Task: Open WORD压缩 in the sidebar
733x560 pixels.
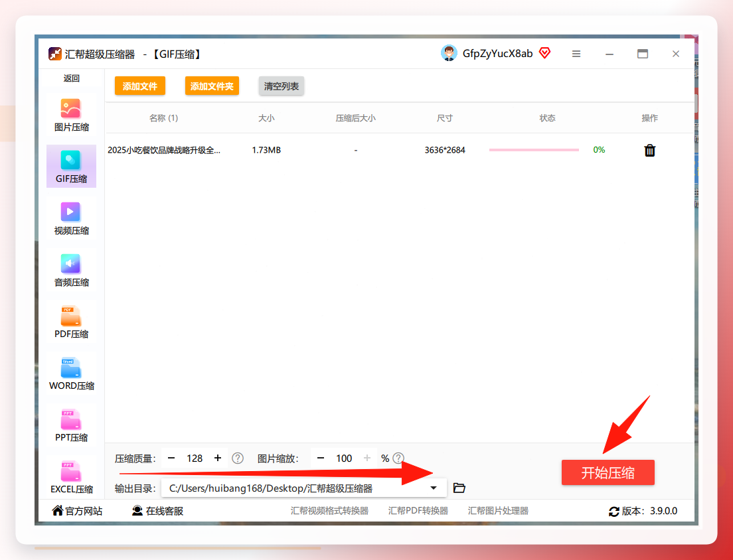Action: pyautogui.click(x=71, y=374)
